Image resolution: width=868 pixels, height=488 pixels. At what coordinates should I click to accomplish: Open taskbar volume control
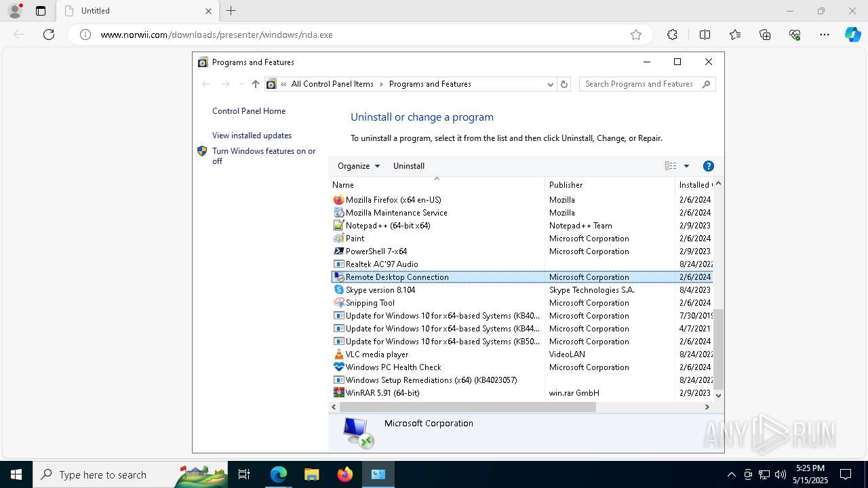click(780, 474)
